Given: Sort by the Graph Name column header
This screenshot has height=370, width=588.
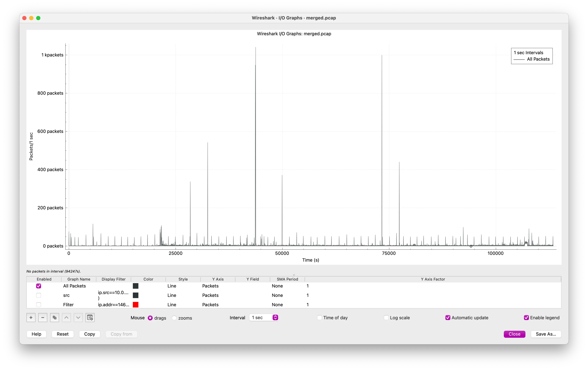Looking at the screenshot, I should coord(79,279).
